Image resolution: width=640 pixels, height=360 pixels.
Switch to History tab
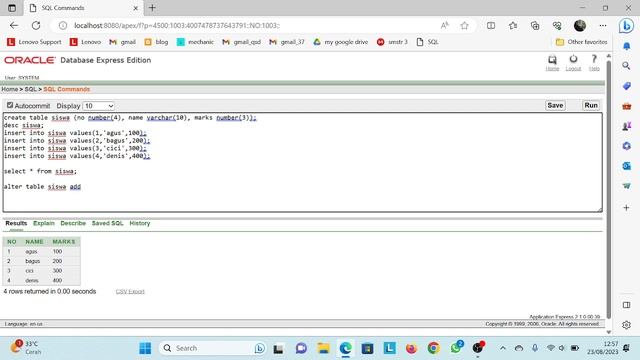pos(140,223)
